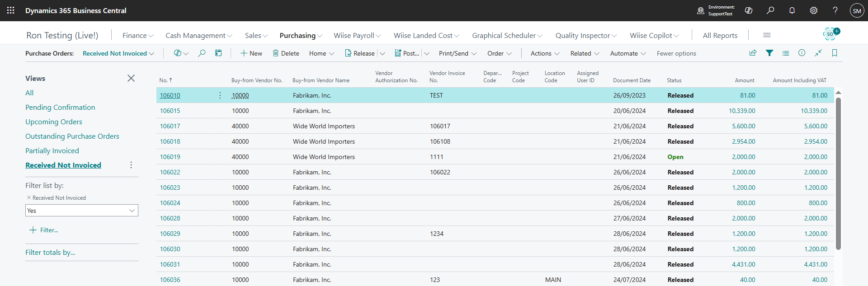Remove the Received Not Invoiced filter
This screenshot has width=868, height=286.
pyautogui.click(x=29, y=197)
